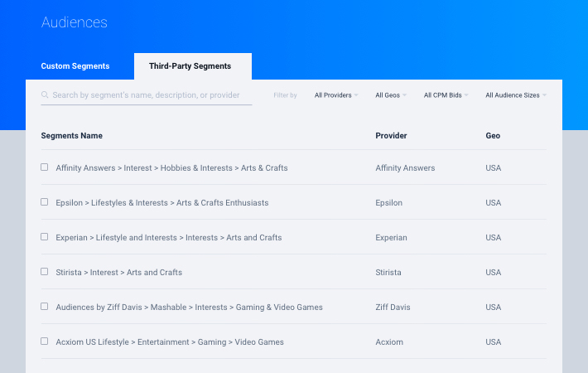Select the Experian Arts and Crafts checkbox
Screen dimensions: 588x373
(44, 237)
